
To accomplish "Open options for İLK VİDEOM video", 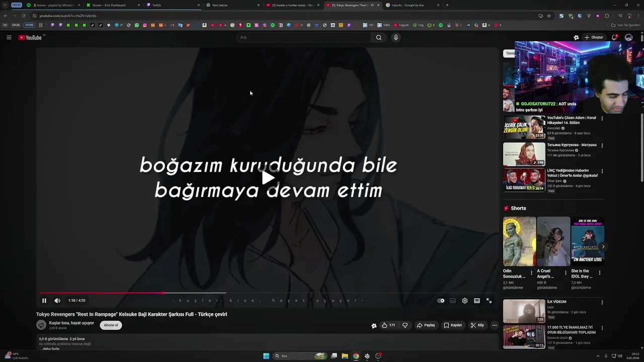I will coord(602,303).
